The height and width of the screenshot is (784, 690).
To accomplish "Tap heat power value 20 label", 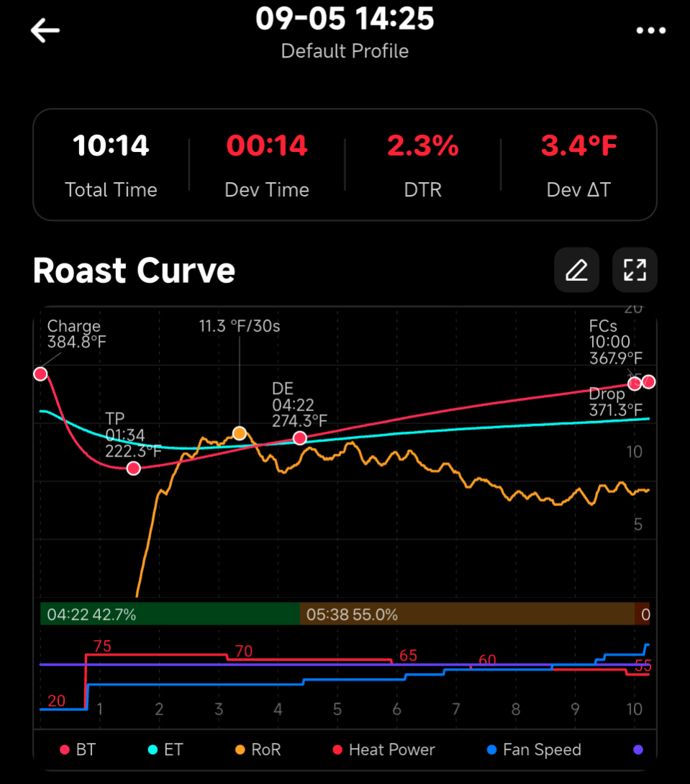I will click(x=56, y=700).
